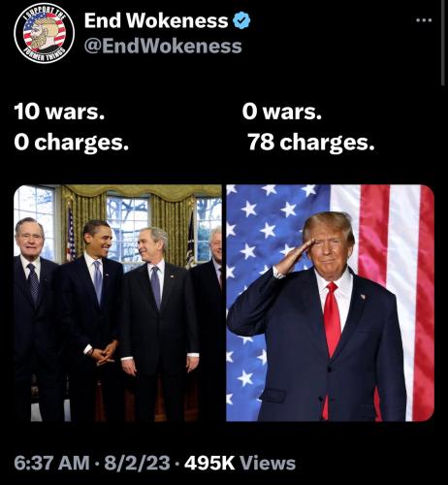Select the "78 charges." text line
The image size is (448, 485).
tap(311, 143)
